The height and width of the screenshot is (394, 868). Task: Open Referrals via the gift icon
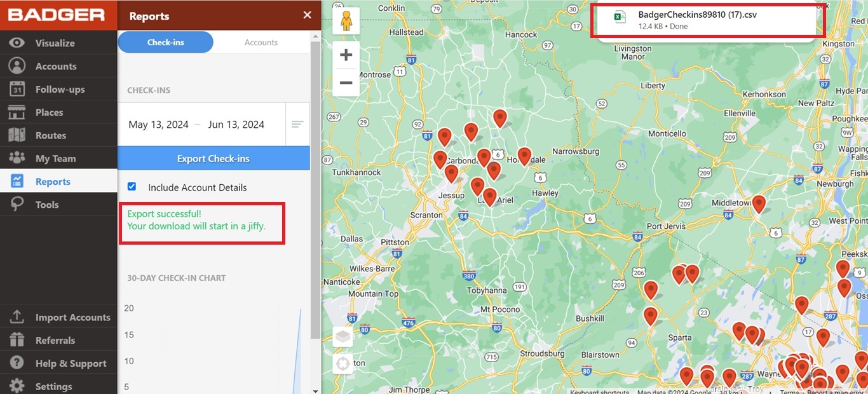(17, 340)
